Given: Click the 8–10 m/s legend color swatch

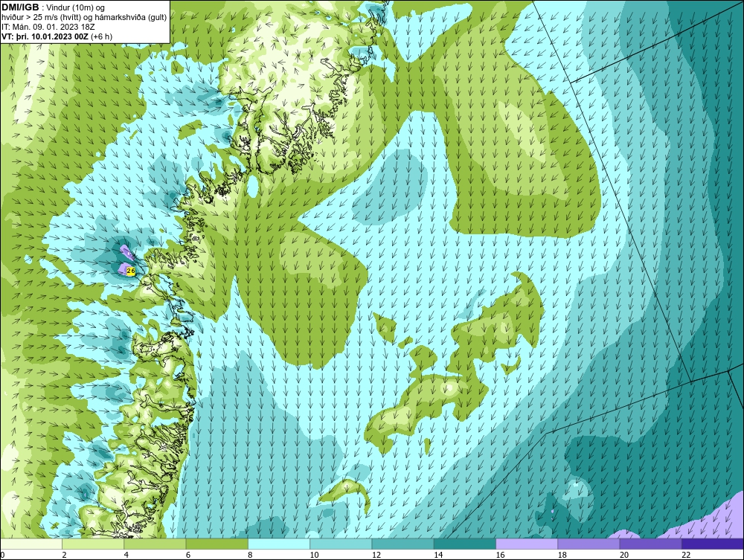Looking at the screenshot, I should point(279,544).
